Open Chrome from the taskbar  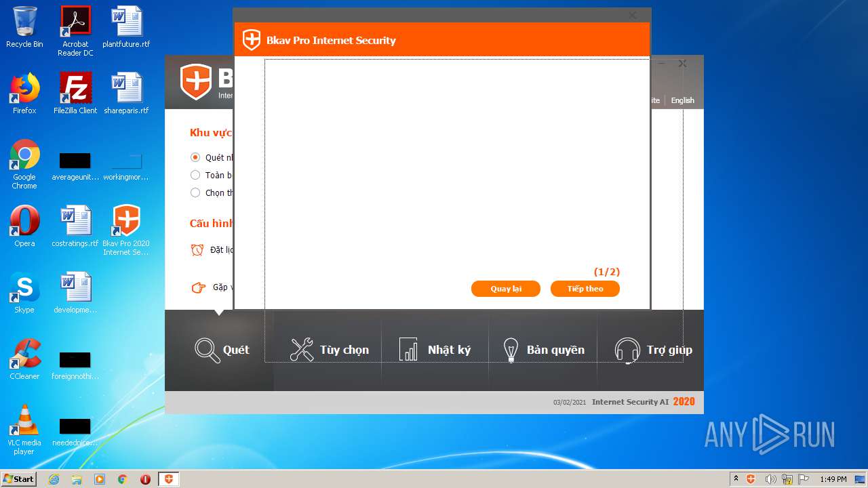(122, 479)
